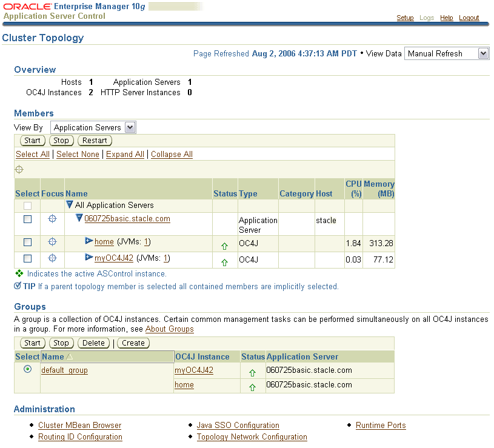Click focus icon above the Members table header
The image size is (494, 448).
[19, 170]
